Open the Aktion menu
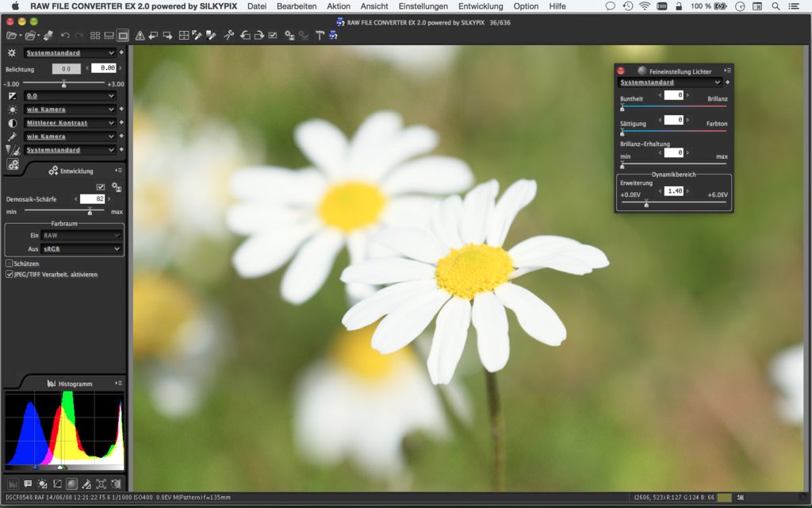 point(339,6)
